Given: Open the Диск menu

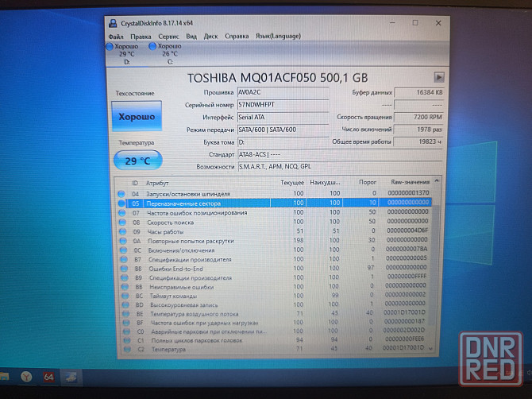Looking at the screenshot, I should click(210, 36).
